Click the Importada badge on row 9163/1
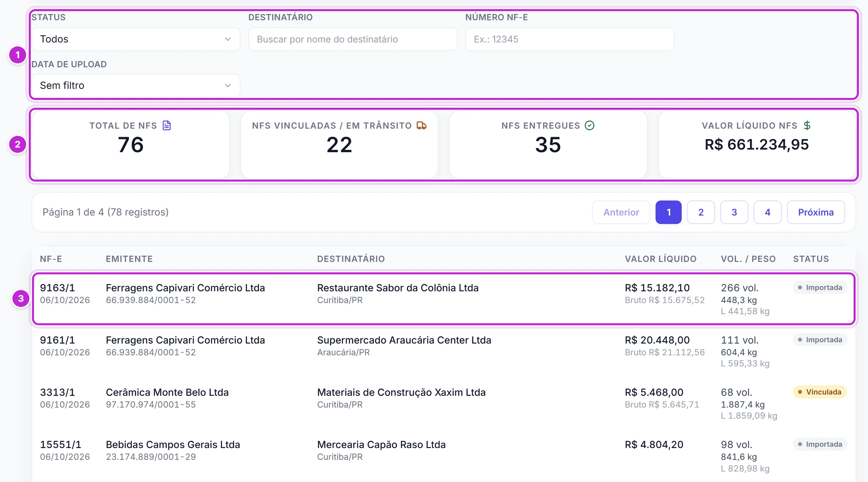 (820, 287)
